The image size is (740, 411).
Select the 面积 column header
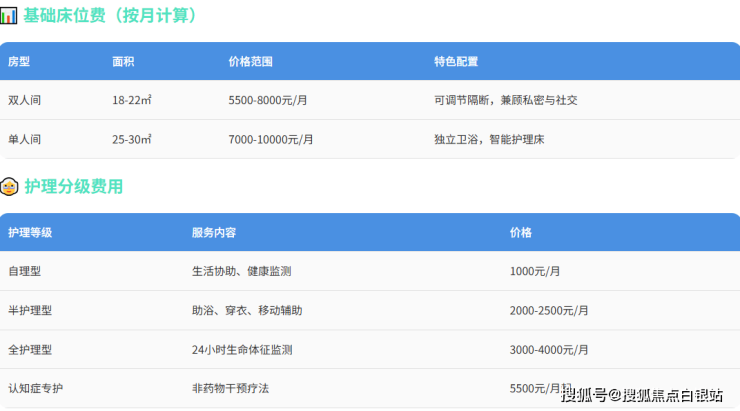click(124, 62)
